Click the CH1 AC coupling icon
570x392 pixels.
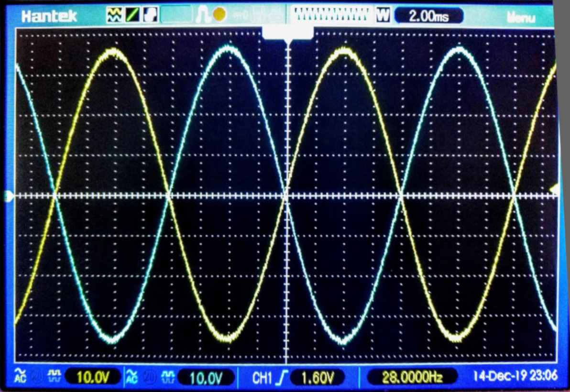point(21,376)
